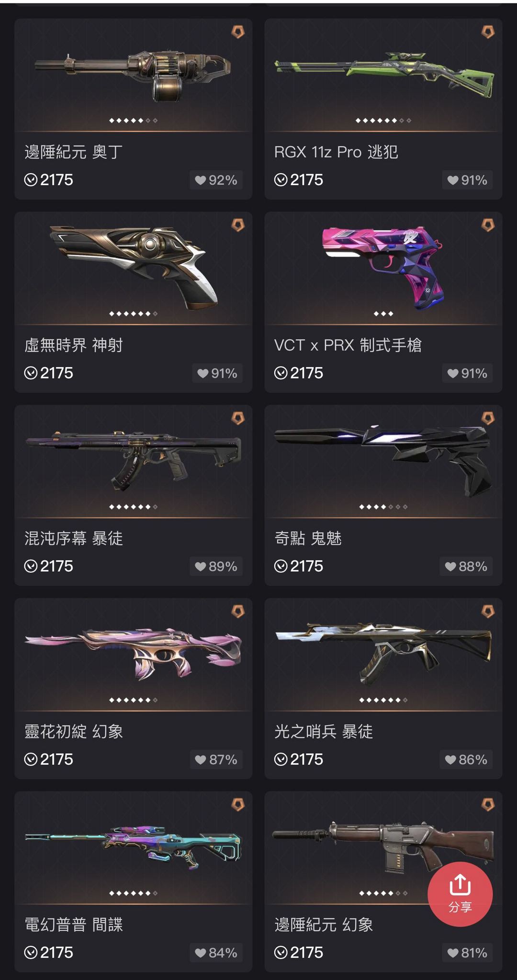The image size is (517, 980).
Task: Click the VP currency icon beside 邊陲紀元 奧丁 price
Action: 31,180
